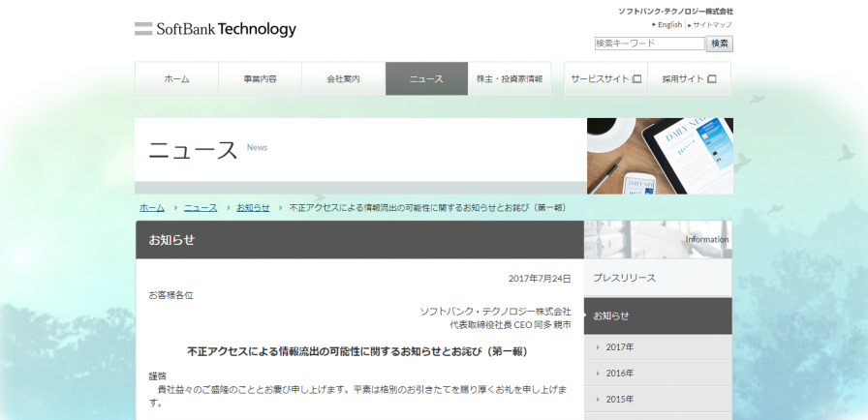The height and width of the screenshot is (420, 868).
Task: Open the サイトマップ link
Action: tap(712, 24)
